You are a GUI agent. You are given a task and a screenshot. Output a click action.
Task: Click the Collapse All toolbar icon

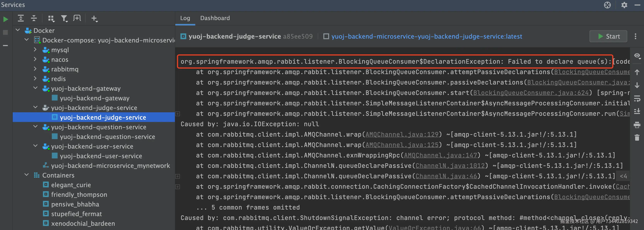click(x=34, y=18)
